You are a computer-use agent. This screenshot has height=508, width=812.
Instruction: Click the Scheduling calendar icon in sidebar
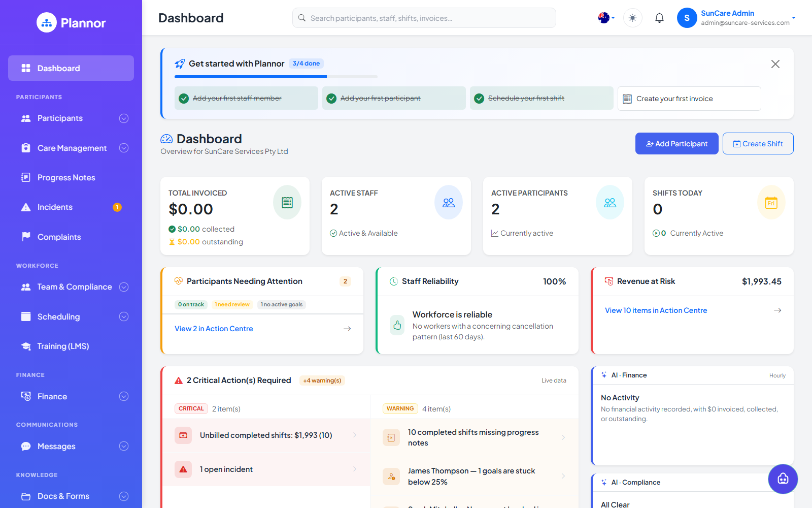tap(26, 316)
